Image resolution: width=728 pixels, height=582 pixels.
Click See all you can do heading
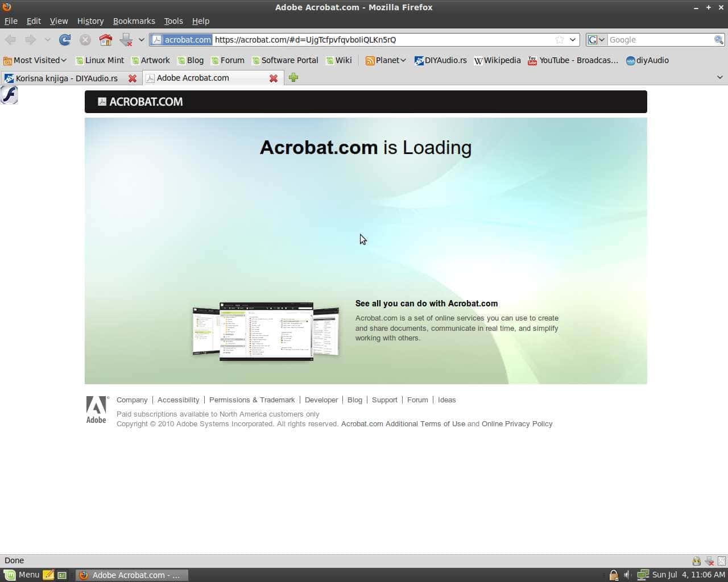[427, 304]
